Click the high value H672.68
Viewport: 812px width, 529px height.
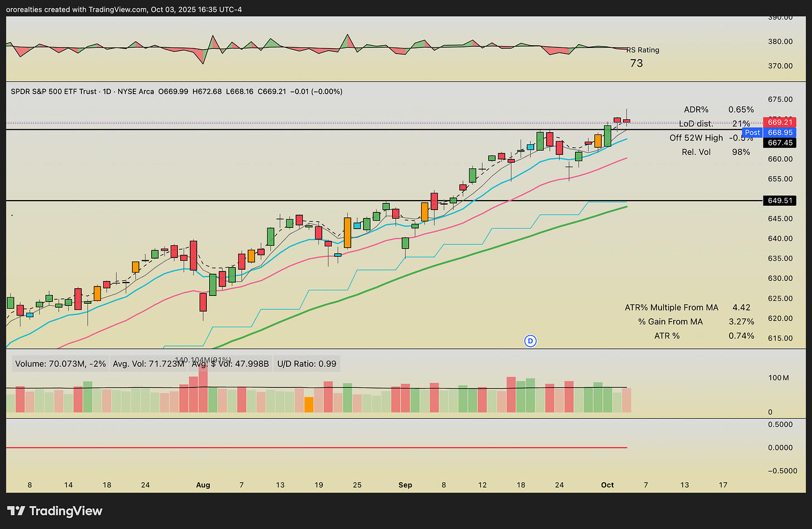point(207,91)
